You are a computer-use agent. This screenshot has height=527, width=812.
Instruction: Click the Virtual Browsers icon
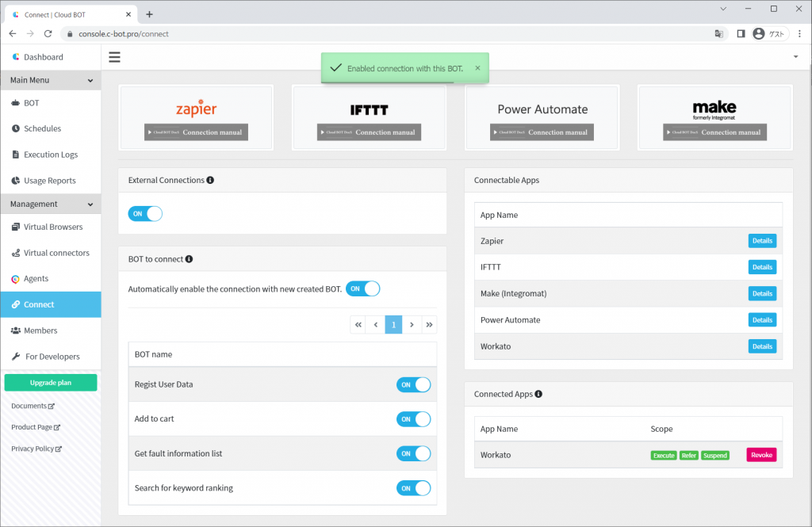(16, 227)
